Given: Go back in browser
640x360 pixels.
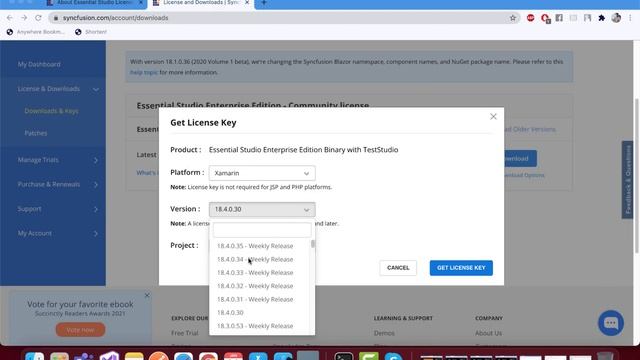Looking at the screenshot, I should (x=9, y=18).
